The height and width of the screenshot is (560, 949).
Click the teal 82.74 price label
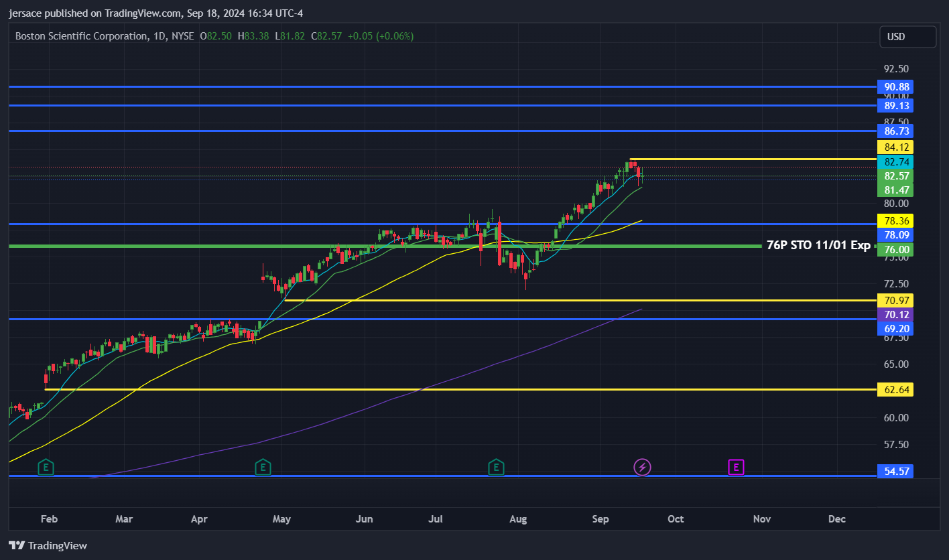pyautogui.click(x=896, y=162)
